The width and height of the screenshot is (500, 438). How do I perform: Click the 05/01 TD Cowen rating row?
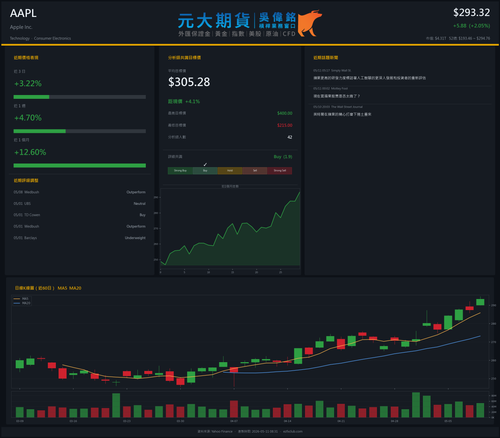tap(80, 215)
